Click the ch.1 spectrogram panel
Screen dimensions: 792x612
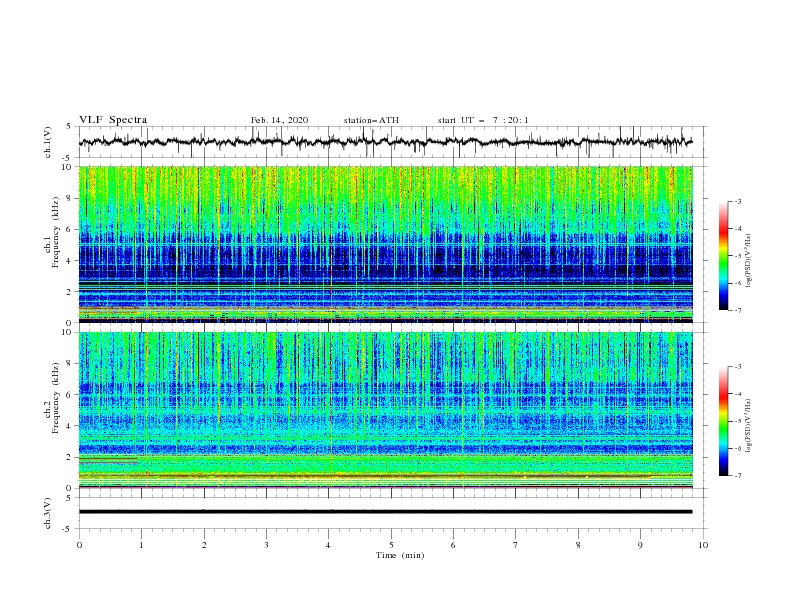385,244
